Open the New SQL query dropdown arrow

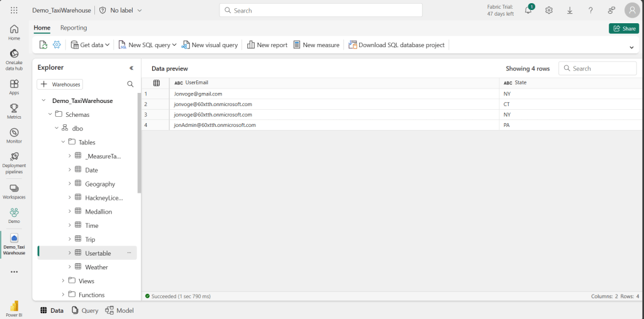174,45
